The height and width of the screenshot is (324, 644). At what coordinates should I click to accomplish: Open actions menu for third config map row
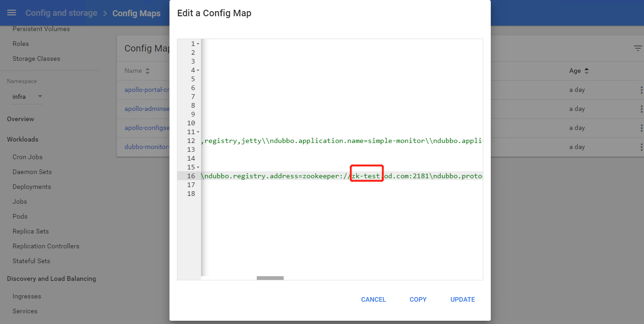click(641, 128)
